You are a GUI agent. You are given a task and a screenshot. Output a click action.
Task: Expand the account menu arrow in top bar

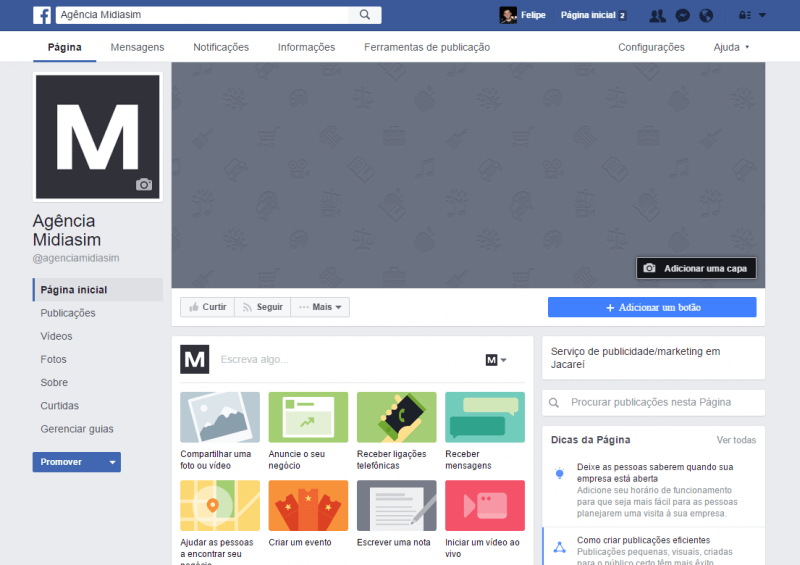(x=762, y=15)
